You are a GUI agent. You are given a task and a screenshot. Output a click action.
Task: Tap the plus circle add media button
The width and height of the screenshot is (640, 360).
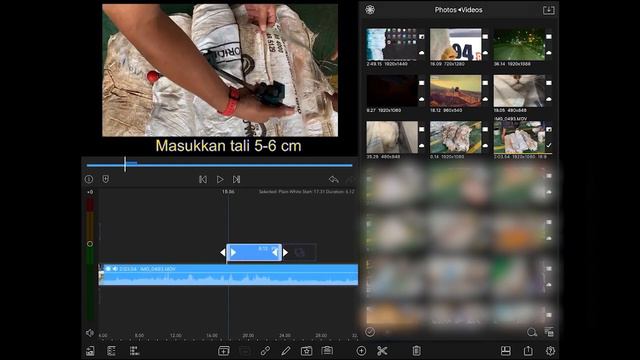coord(361,351)
